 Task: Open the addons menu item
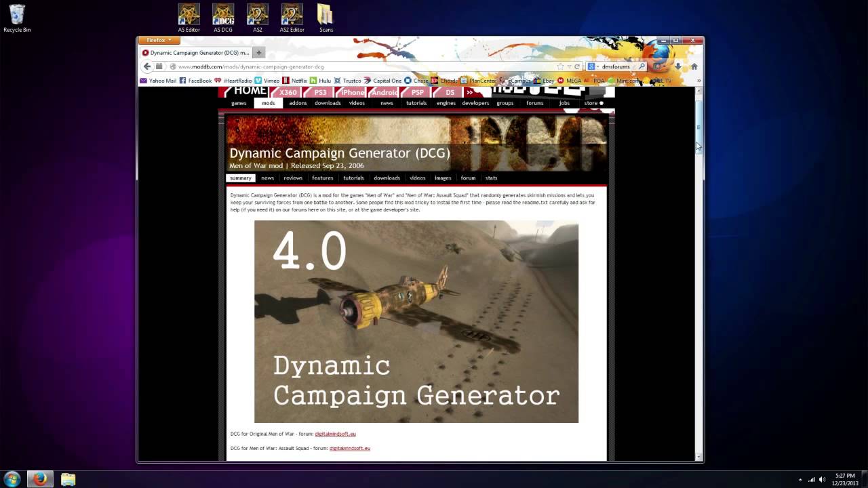point(298,103)
